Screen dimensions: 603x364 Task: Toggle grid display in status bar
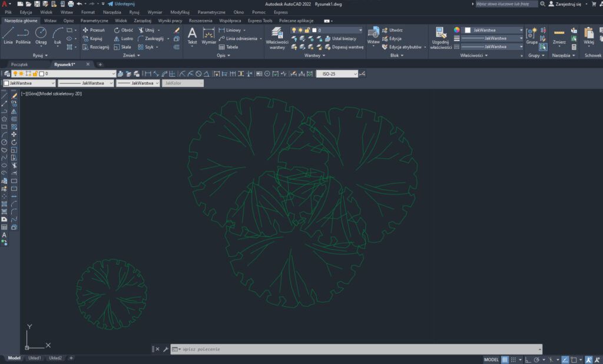click(505, 359)
